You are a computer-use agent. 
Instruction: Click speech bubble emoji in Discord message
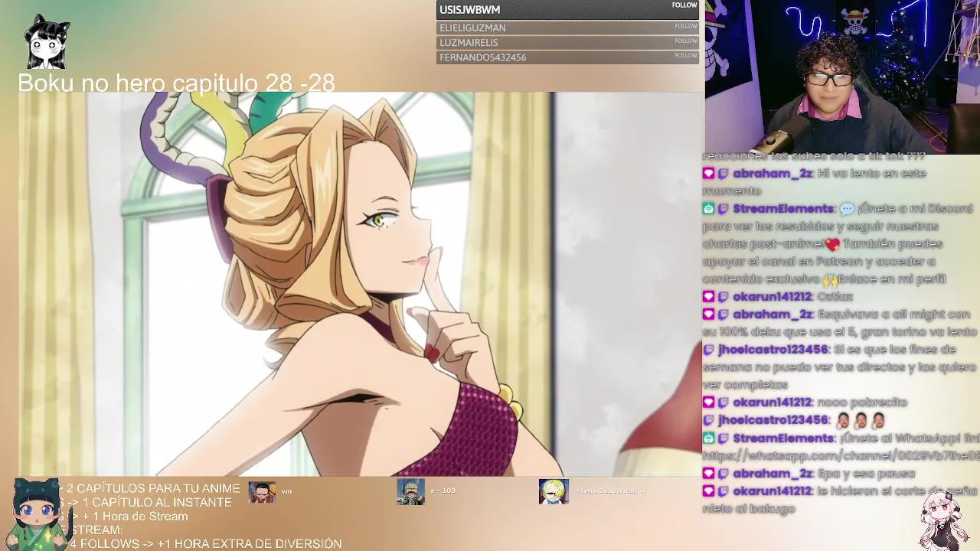pyautogui.click(x=847, y=209)
